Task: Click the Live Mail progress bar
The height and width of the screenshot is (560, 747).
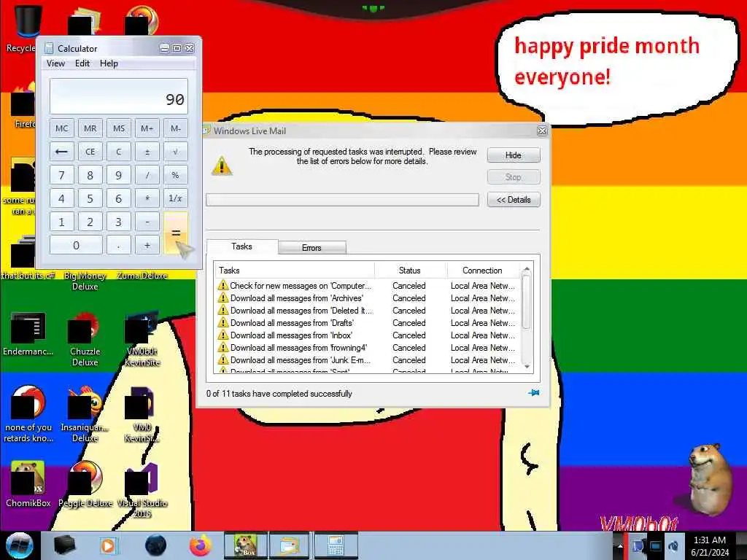Action: click(x=342, y=200)
